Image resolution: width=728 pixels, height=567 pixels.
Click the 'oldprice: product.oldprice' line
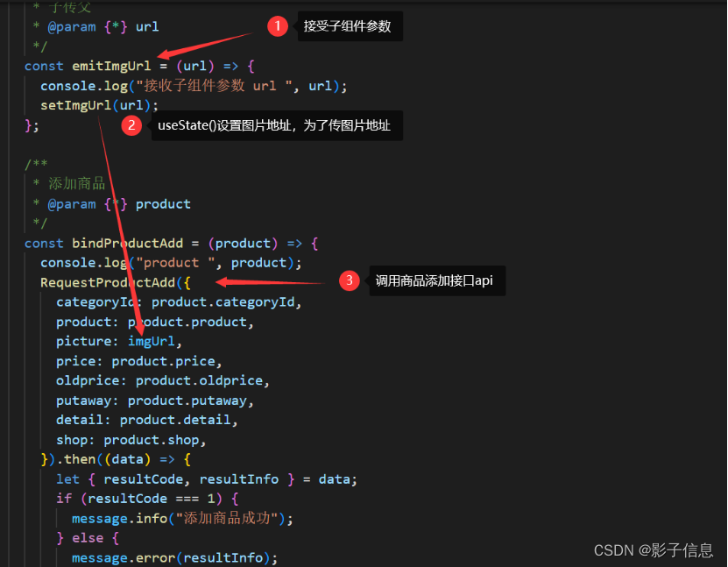point(163,381)
